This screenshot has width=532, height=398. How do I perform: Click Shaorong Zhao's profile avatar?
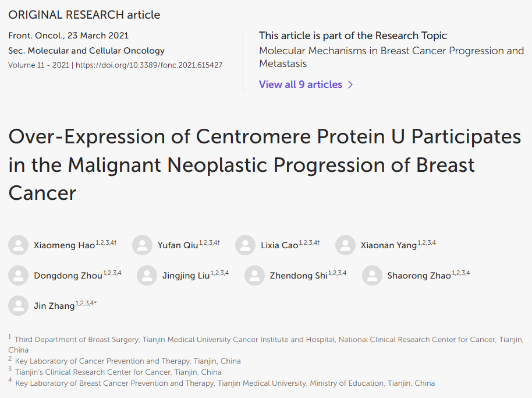tap(372, 276)
